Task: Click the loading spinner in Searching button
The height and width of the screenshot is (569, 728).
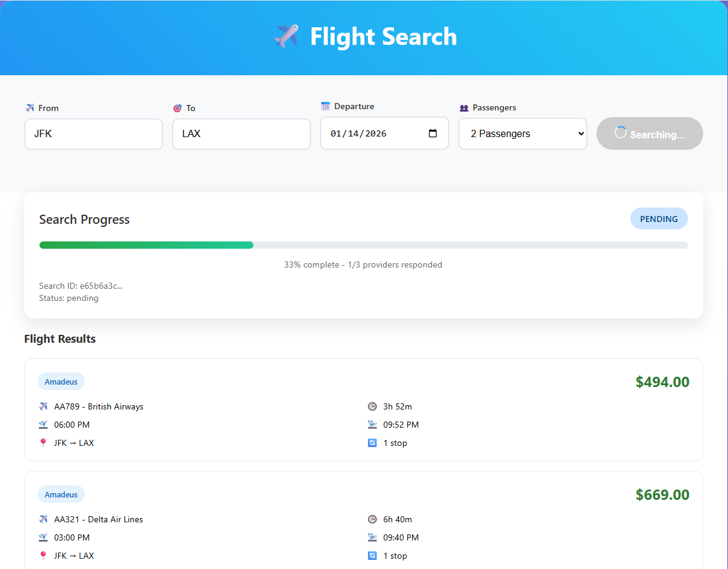Action: (620, 133)
